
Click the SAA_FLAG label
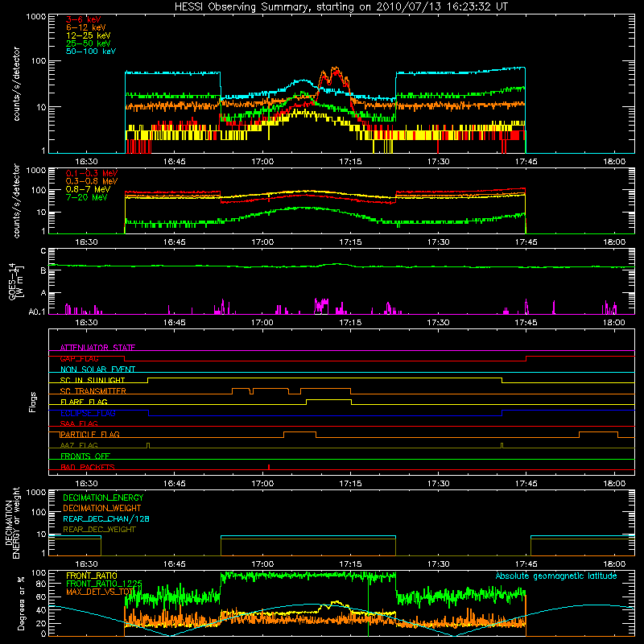79,423
